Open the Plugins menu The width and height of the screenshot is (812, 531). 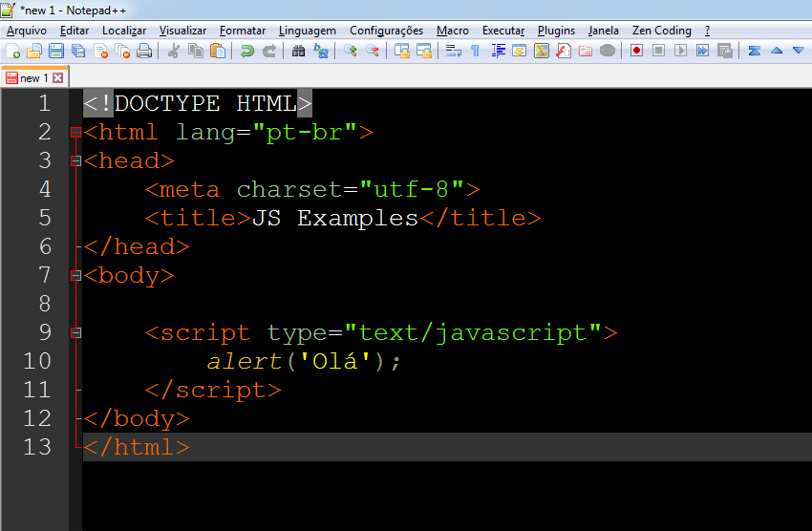click(x=556, y=31)
